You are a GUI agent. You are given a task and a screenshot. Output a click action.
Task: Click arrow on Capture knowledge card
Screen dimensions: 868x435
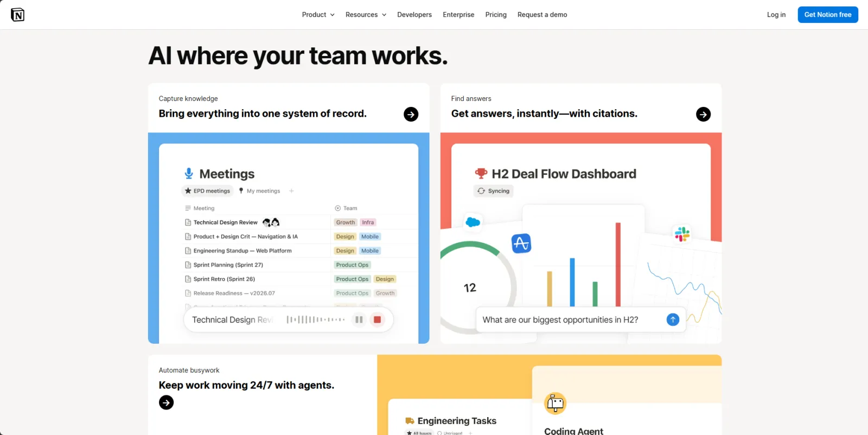coord(411,114)
